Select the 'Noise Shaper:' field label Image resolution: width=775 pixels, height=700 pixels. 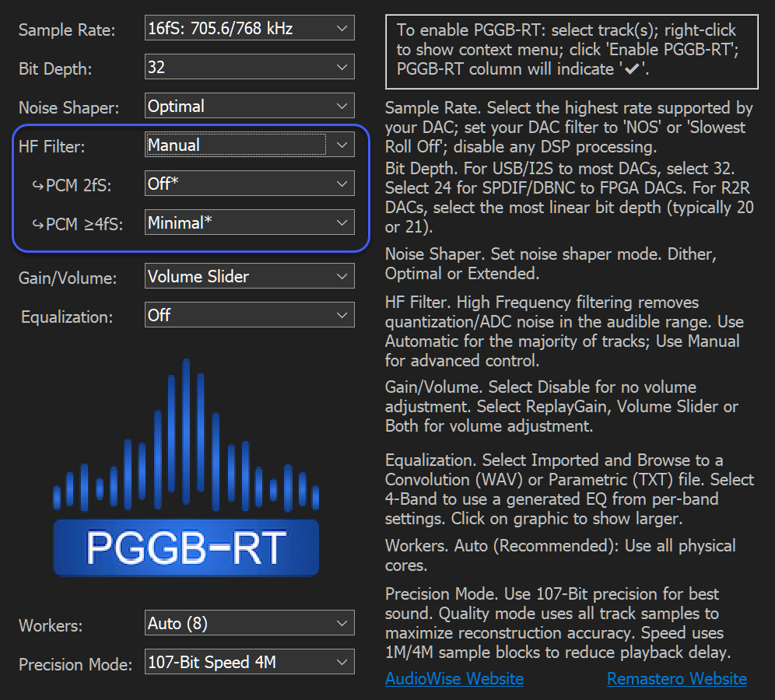click(x=68, y=107)
